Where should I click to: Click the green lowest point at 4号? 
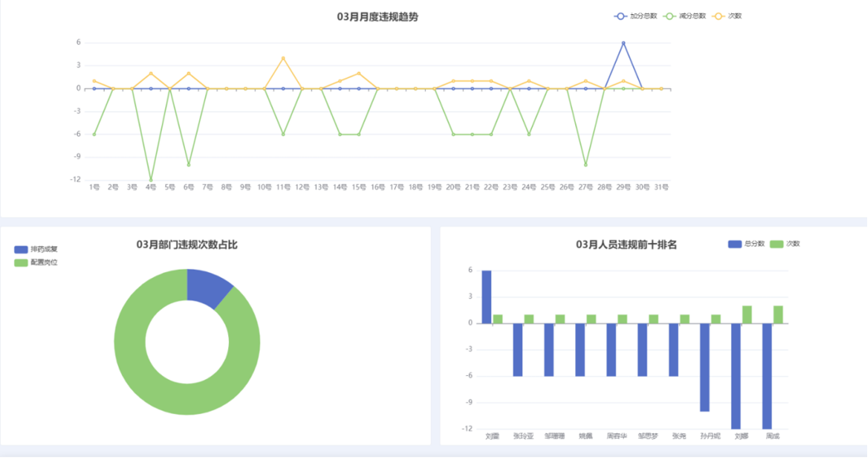tap(151, 179)
